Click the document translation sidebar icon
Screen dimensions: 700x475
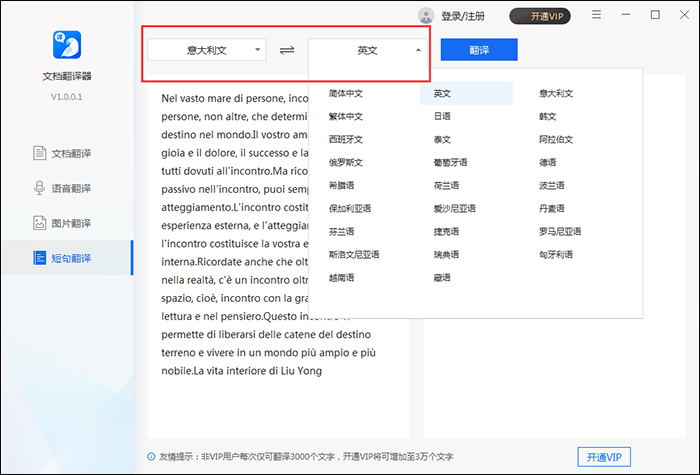click(x=39, y=153)
